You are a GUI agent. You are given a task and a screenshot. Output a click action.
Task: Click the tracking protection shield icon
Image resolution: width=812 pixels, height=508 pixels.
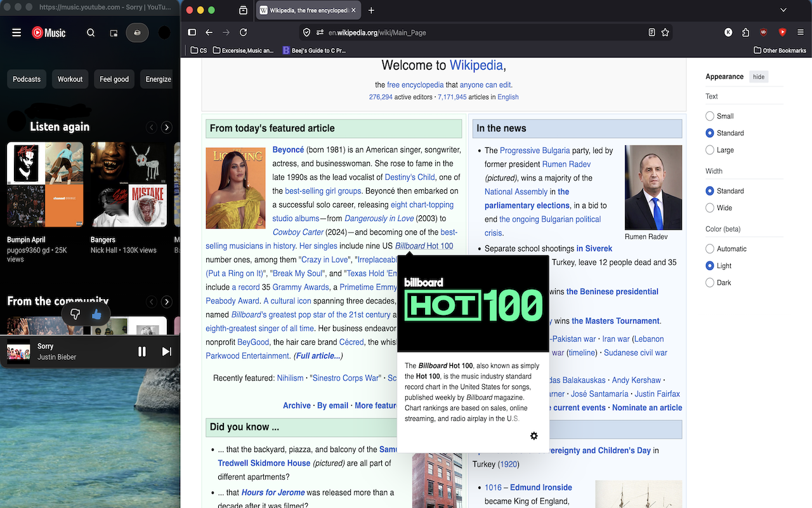(307, 32)
